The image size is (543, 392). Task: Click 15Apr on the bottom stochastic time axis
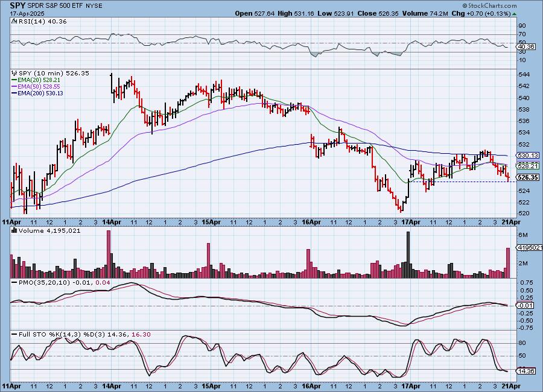point(211,386)
